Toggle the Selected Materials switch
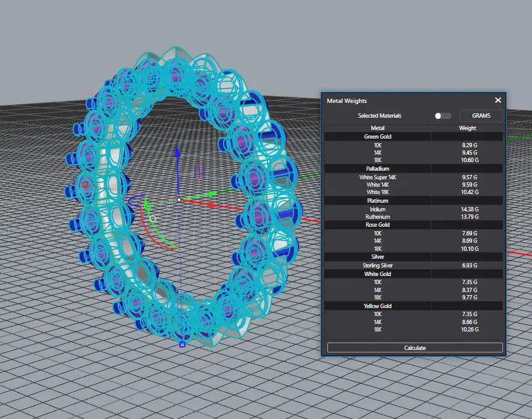This screenshot has width=532, height=419. click(443, 116)
